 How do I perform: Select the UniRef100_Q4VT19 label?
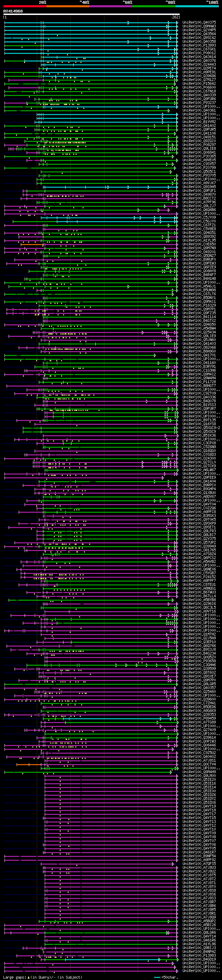pyautogui.click(x=199, y=806)
